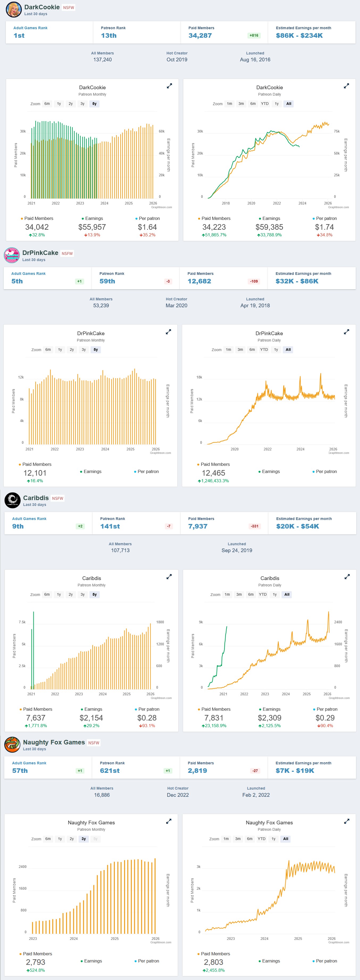Set DarkCookie Monthly chart zoom to 6m
This screenshot has width=360, height=980.
[47, 104]
